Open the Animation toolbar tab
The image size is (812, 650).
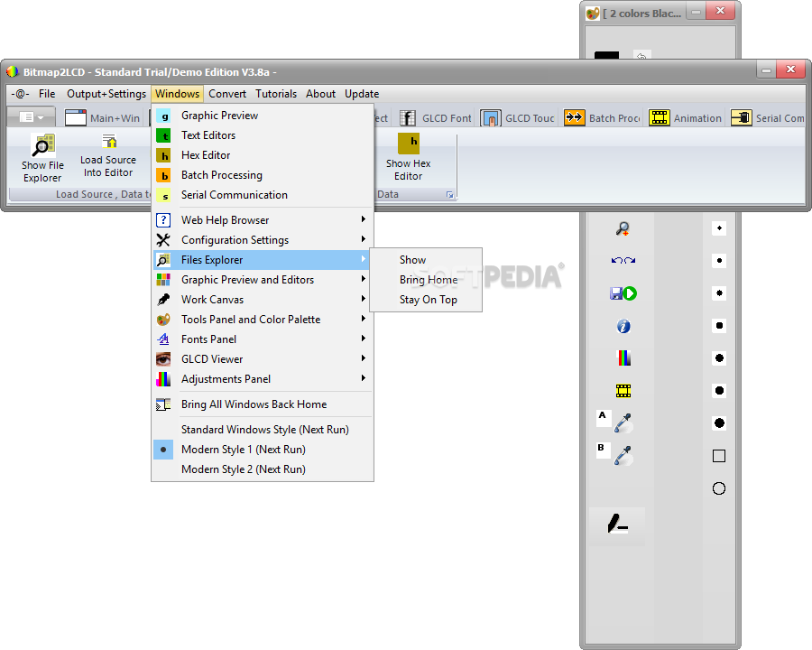[685, 118]
